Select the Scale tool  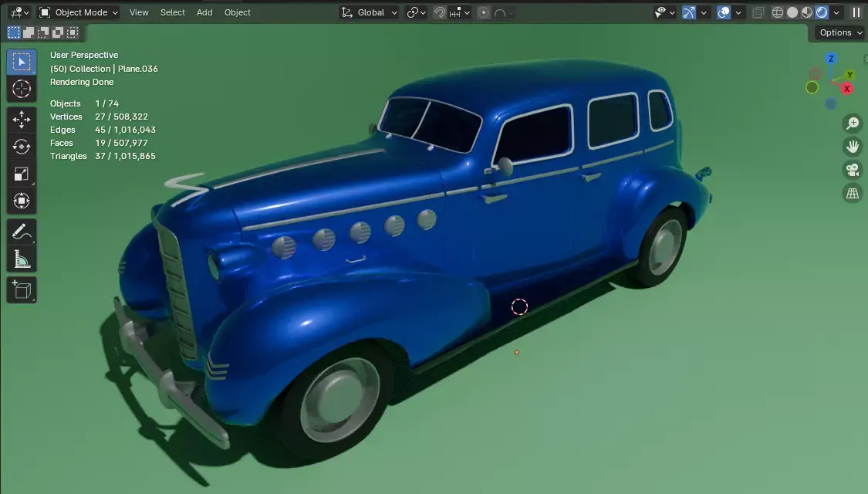(22, 174)
